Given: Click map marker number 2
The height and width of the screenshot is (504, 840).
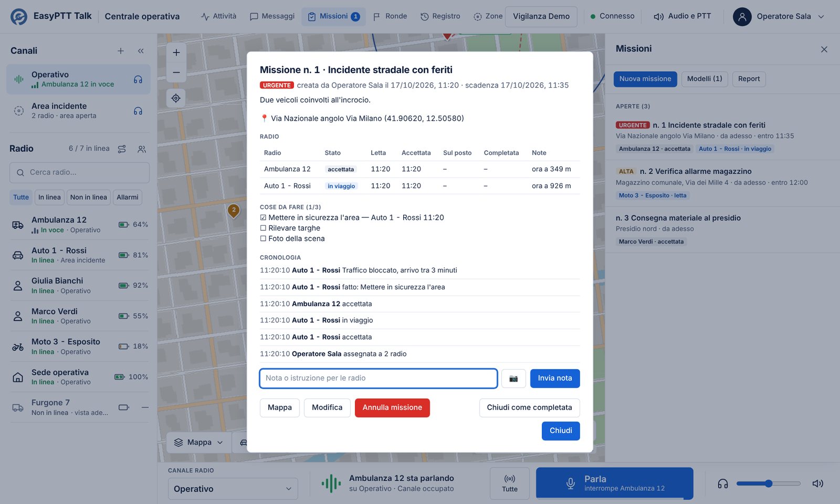Looking at the screenshot, I should click(x=234, y=211).
